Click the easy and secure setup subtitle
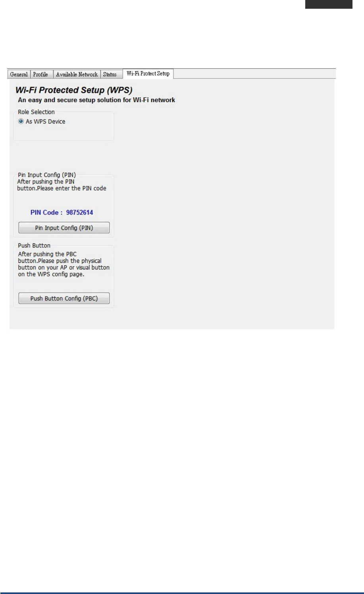 [x=96, y=100]
